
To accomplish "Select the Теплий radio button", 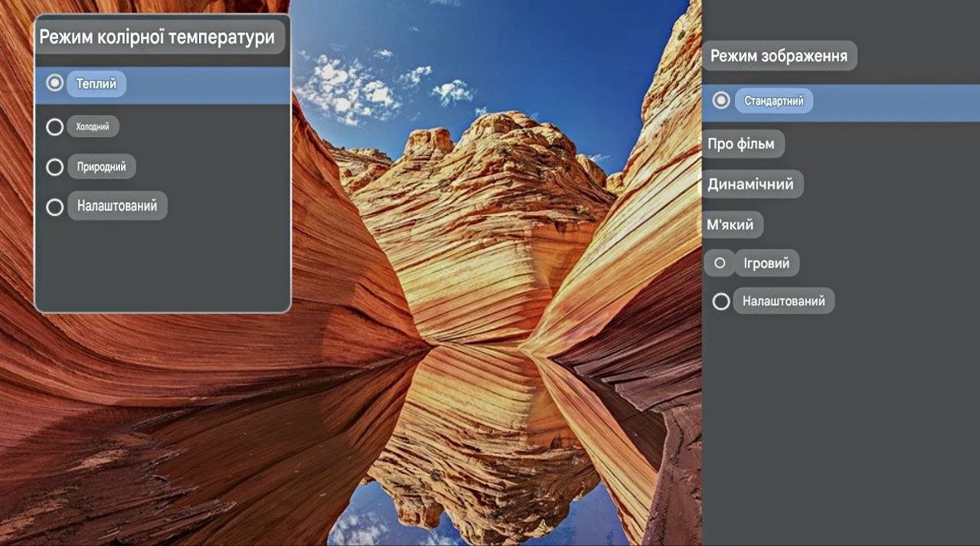I will (54, 83).
